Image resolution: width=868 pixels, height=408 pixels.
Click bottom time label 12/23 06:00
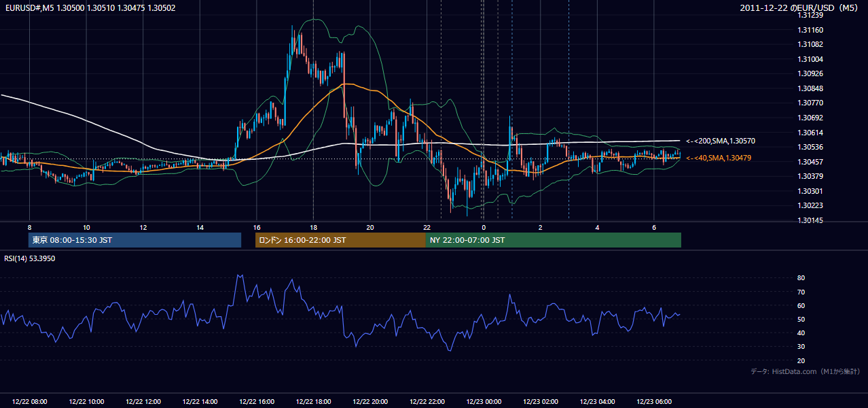653,402
